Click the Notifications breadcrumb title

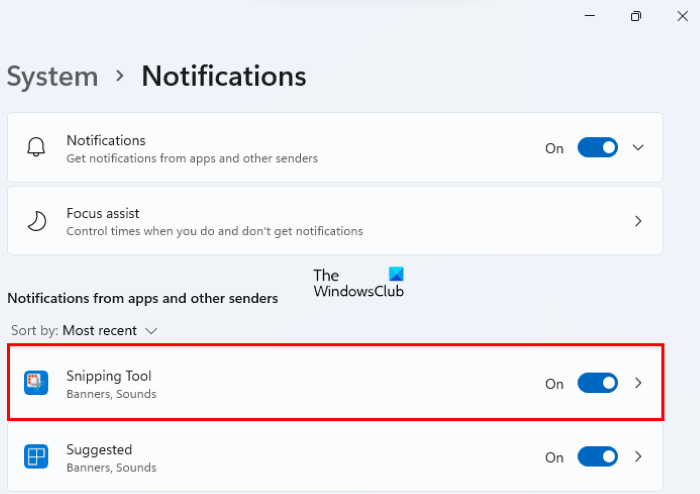224,76
